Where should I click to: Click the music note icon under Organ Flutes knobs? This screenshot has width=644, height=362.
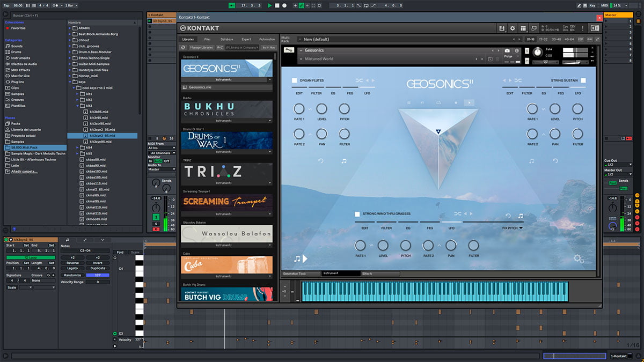click(x=344, y=160)
